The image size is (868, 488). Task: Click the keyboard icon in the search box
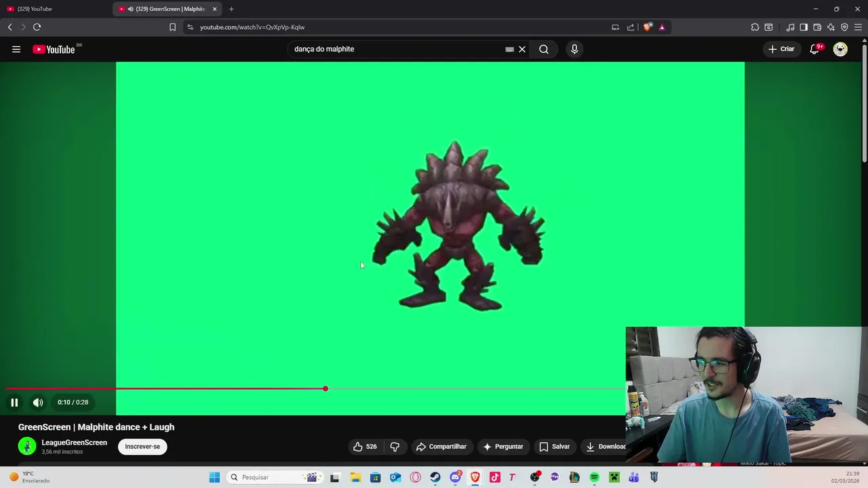point(509,49)
